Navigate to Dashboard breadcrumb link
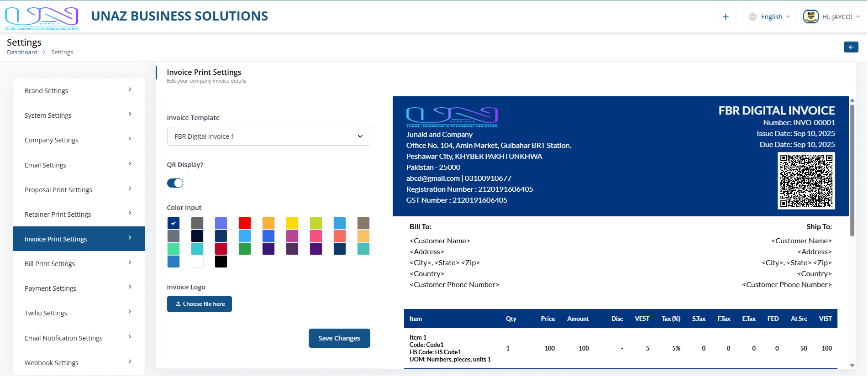The height and width of the screenshot is (377, 868). (x=22, y=52)
